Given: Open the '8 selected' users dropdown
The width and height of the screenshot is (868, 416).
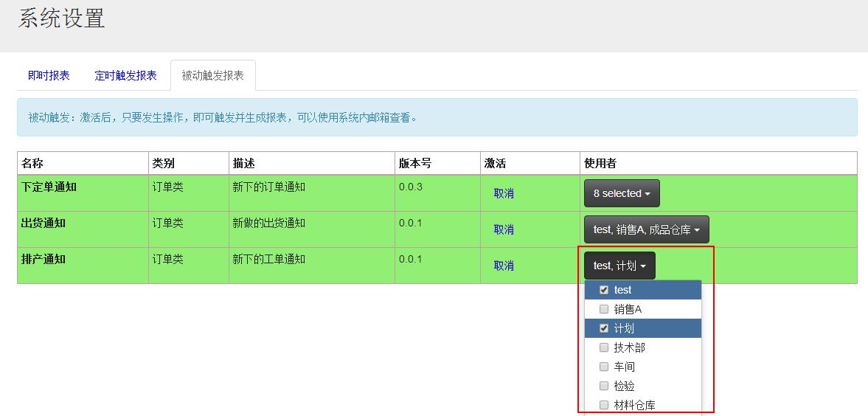Looking at the screenshot, I should (x=621, y=193).
